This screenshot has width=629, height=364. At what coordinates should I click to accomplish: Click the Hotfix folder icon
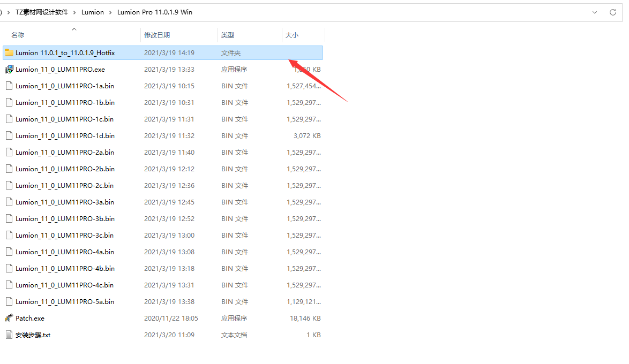(x=9, y=52)
